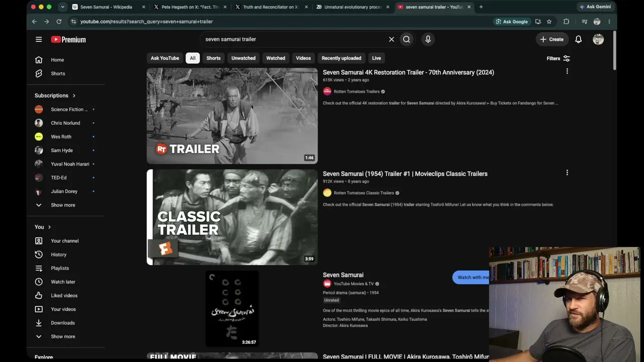Image resolution: width=644 pixels, height=362 pixels.
Task: Open Seven Samurai 4K Restoration Trailer title
Action: 409,72
